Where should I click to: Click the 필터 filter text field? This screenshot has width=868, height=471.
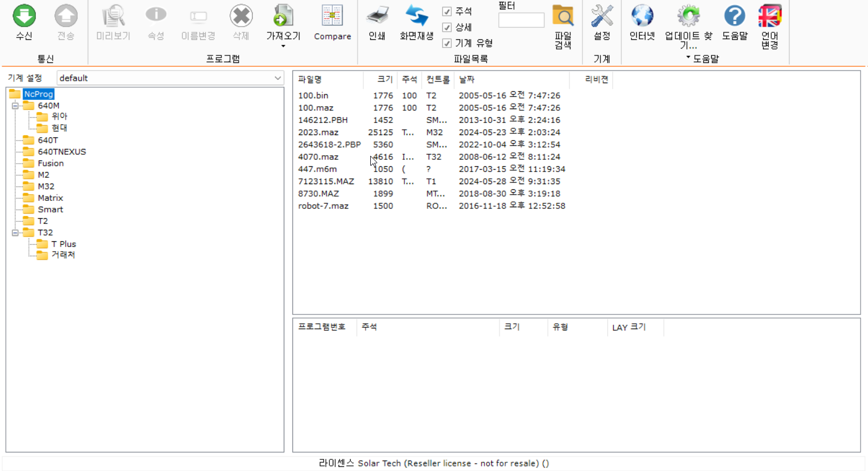coord(521,20)
